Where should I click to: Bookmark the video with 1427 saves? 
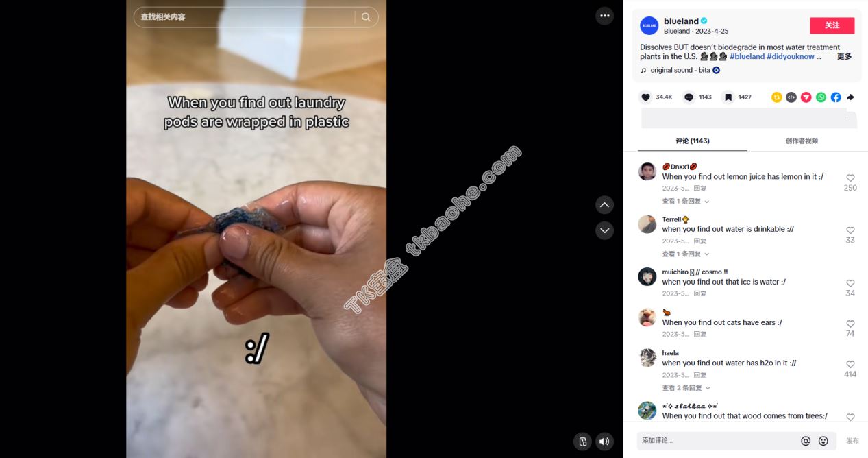(x=728, y=97)
